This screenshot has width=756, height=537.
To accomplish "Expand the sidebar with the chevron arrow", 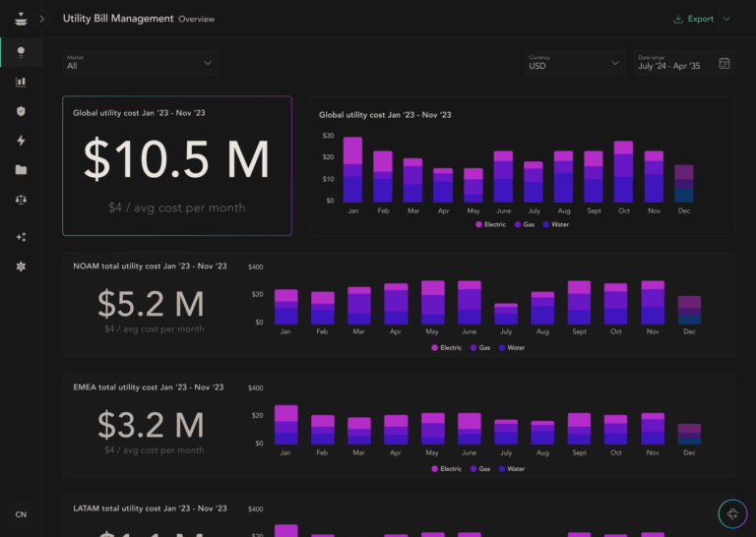I will coord(42,19).
